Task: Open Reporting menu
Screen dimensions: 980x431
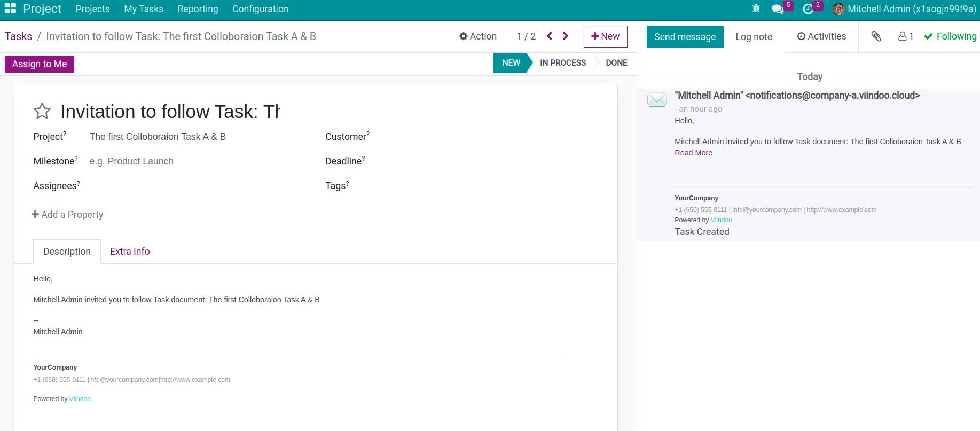Action: [x=198, y=9]
